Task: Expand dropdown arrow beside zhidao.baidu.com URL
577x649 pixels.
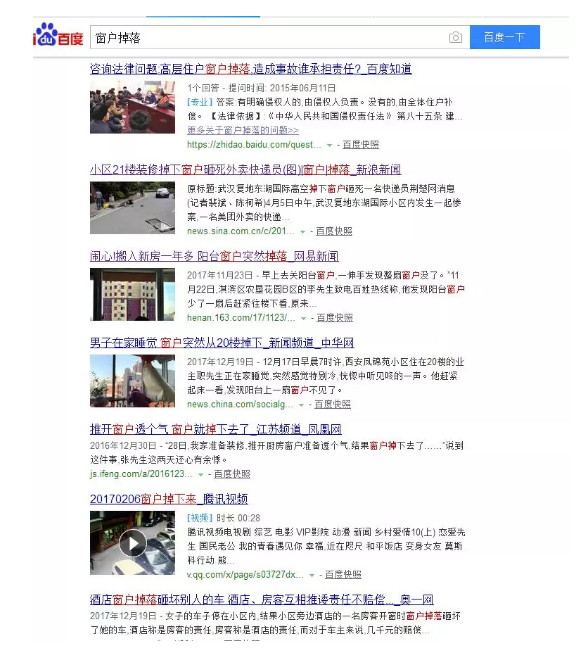Action: pos(329,145)
